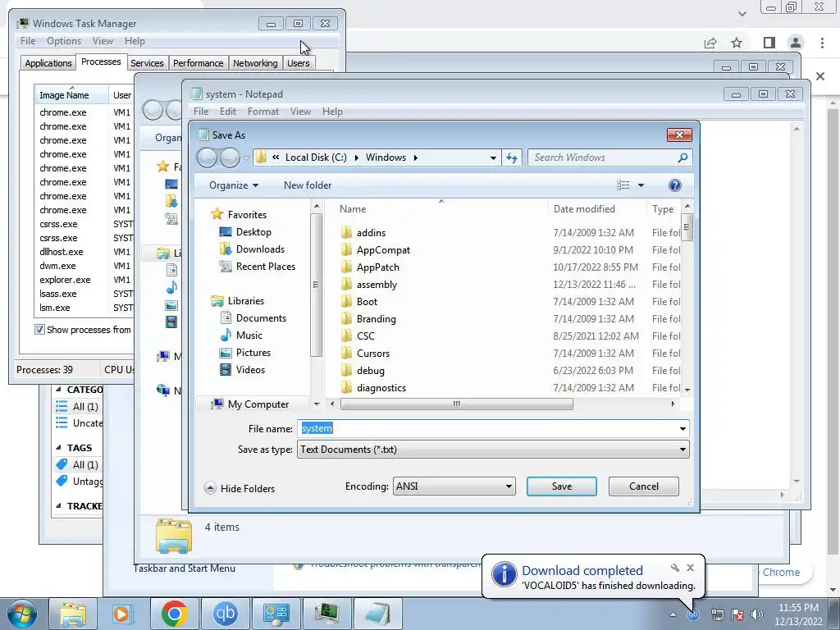Image resolution: width=840 pixels, height=630 pixels.
Task: Open Music library in navigation pane
Action: pyautogui.click(x=249, y=336)
